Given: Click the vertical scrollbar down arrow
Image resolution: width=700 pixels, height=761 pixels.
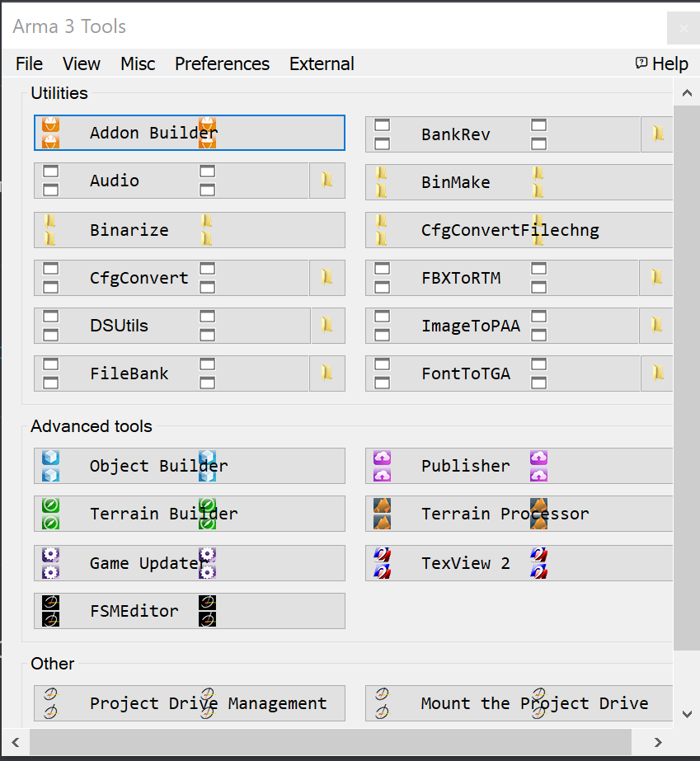Looking at the screenshot, I should point(687,714).
